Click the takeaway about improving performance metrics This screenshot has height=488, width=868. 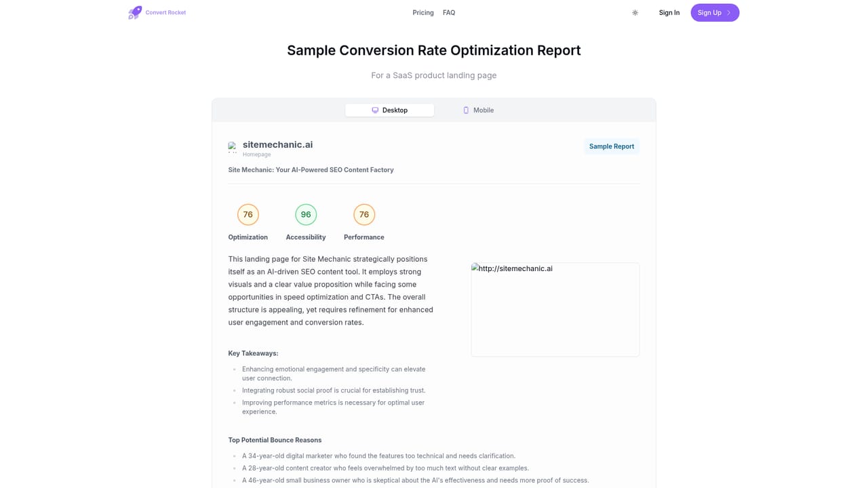(334, 407)
